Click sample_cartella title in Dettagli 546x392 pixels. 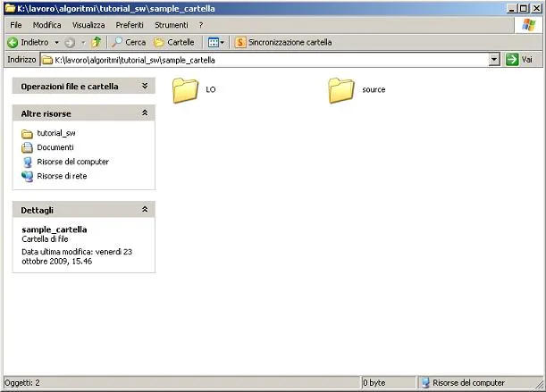click(x=55, y=229)
